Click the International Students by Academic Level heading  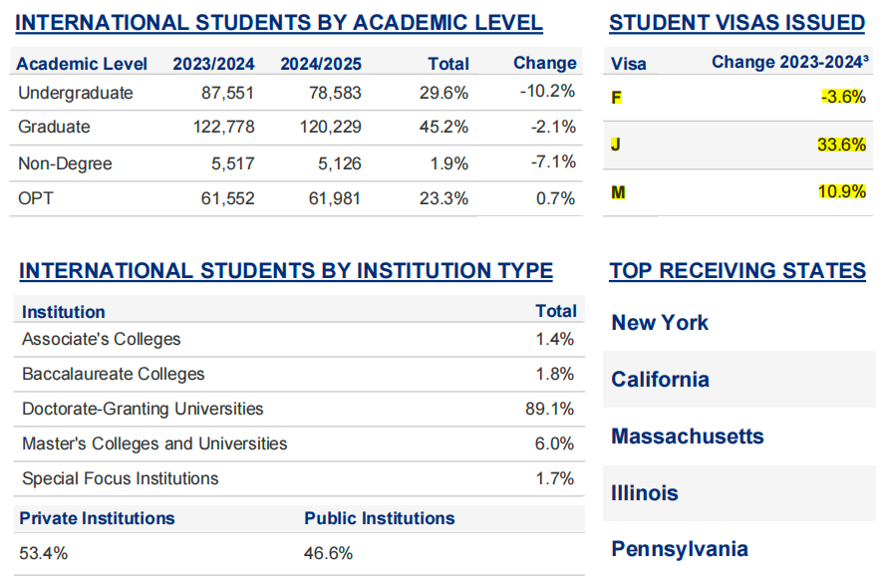(280, 23)
